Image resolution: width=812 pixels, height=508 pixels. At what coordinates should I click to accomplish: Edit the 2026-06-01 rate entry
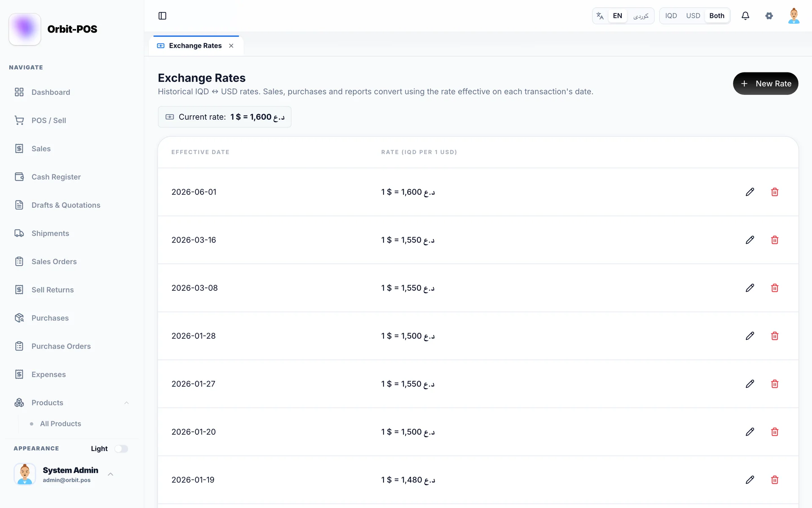[x=750, y=192]
